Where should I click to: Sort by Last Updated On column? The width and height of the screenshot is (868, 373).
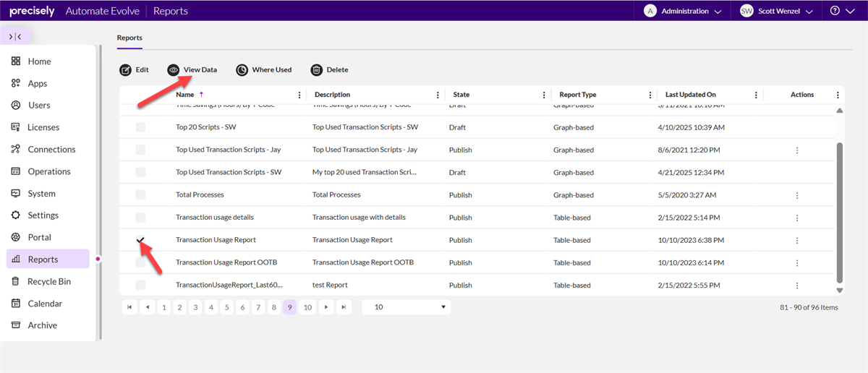click(x=691, y=95)
